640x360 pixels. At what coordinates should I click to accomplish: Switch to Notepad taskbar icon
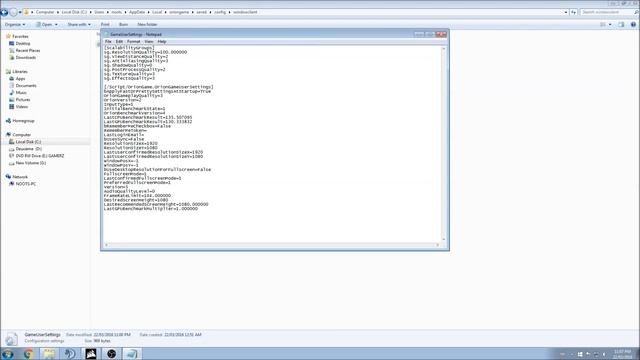coord(131,353)
